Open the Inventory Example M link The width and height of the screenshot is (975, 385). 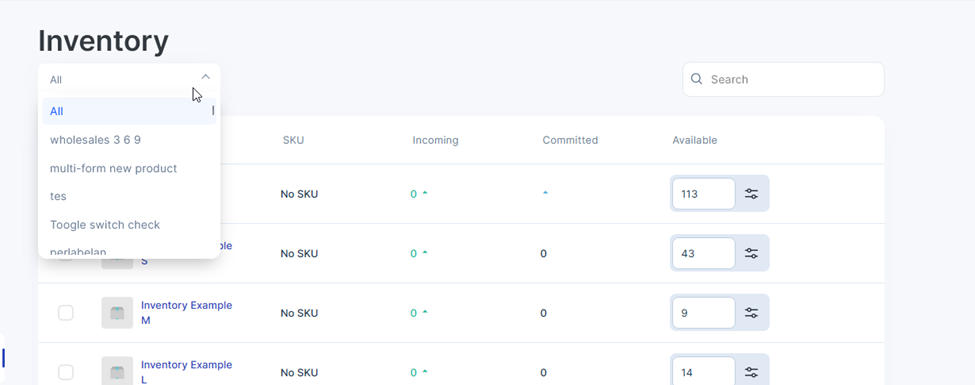[x=187, y=313]
